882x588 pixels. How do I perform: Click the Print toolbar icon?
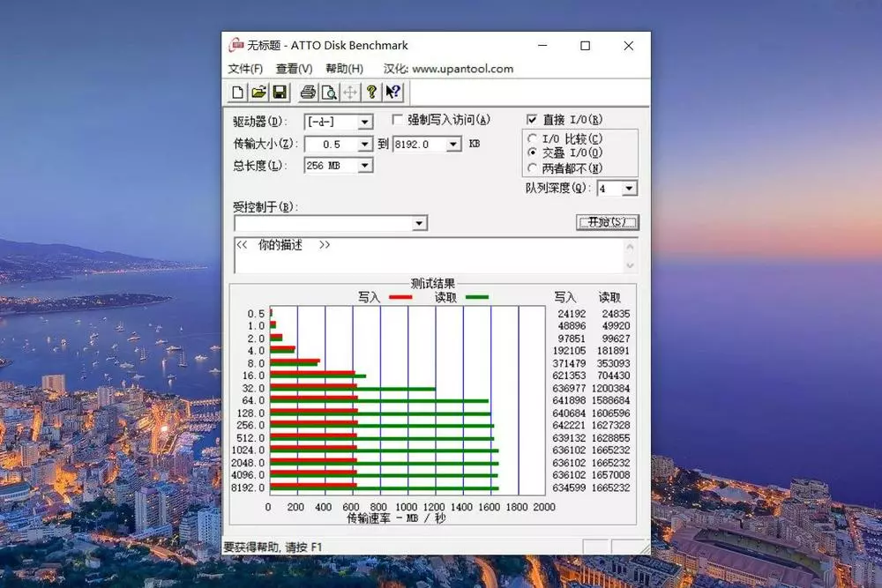308,93
